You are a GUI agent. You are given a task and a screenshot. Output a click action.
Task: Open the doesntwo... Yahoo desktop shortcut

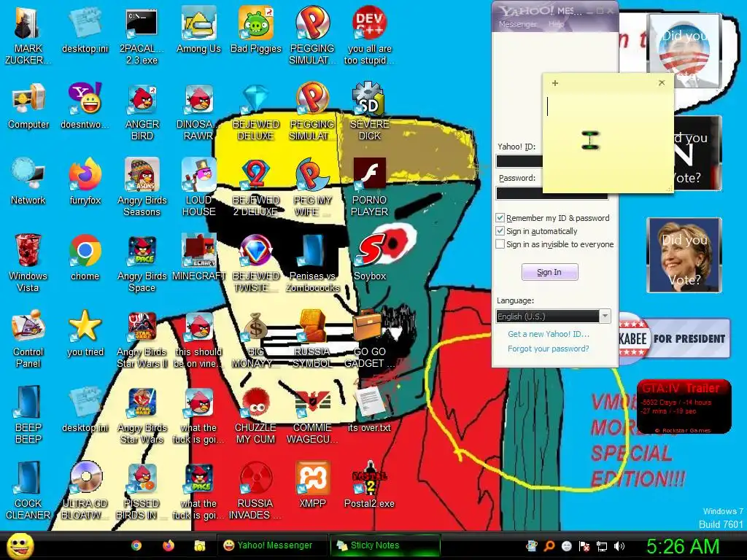(x=85, y=106)
